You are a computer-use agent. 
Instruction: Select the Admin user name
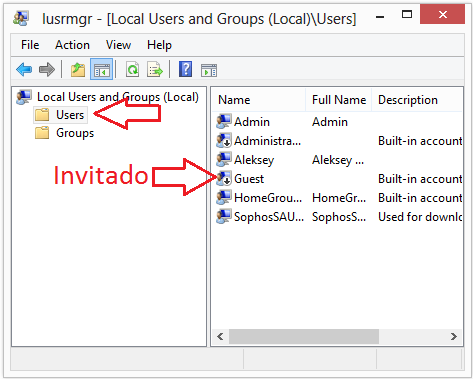click(x=252, y=122)
